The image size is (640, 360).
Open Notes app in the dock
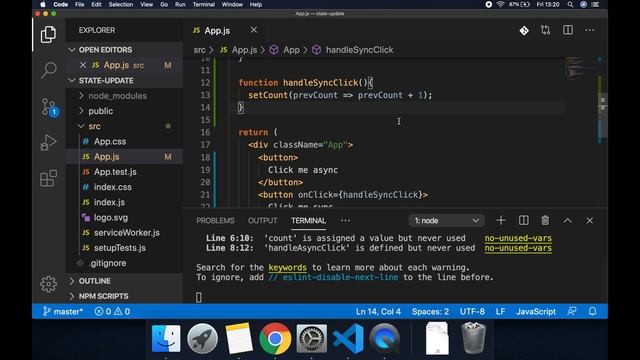point(238,338)
